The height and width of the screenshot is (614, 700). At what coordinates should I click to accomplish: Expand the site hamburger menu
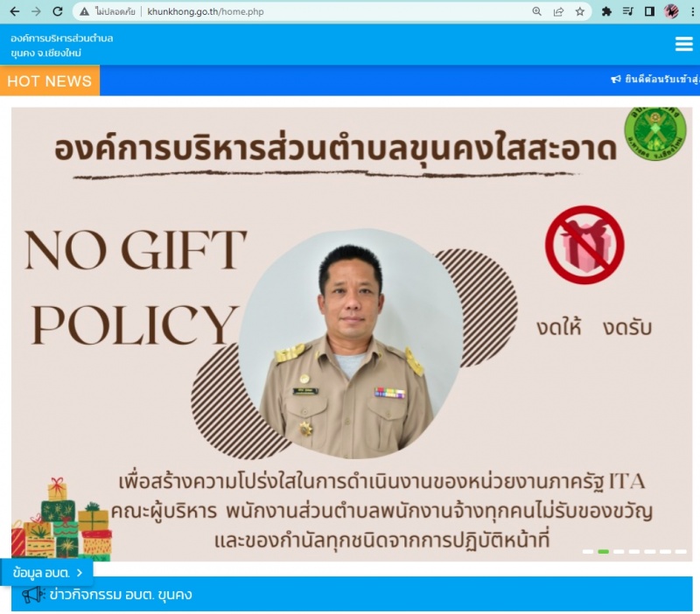click(684, 45)
